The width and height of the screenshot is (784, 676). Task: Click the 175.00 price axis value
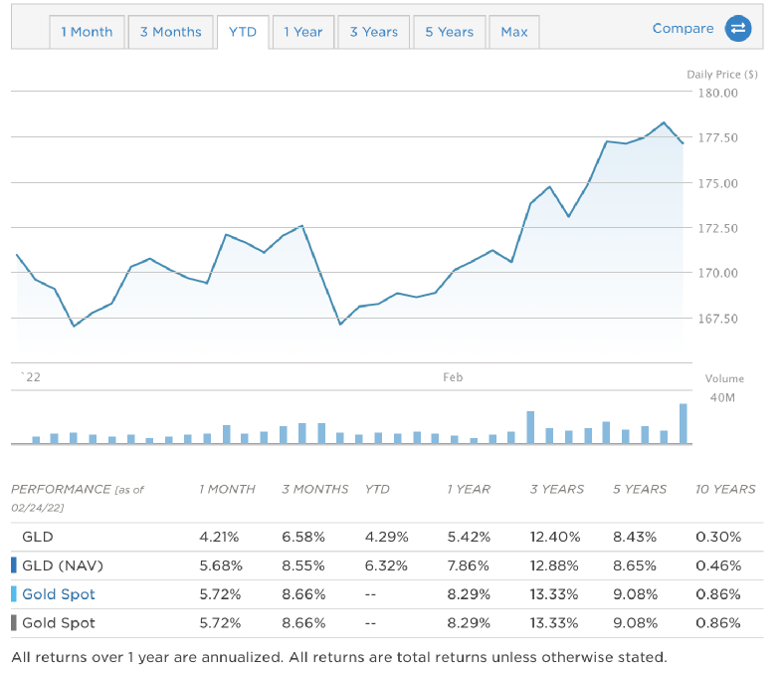(x=717, y=183)
